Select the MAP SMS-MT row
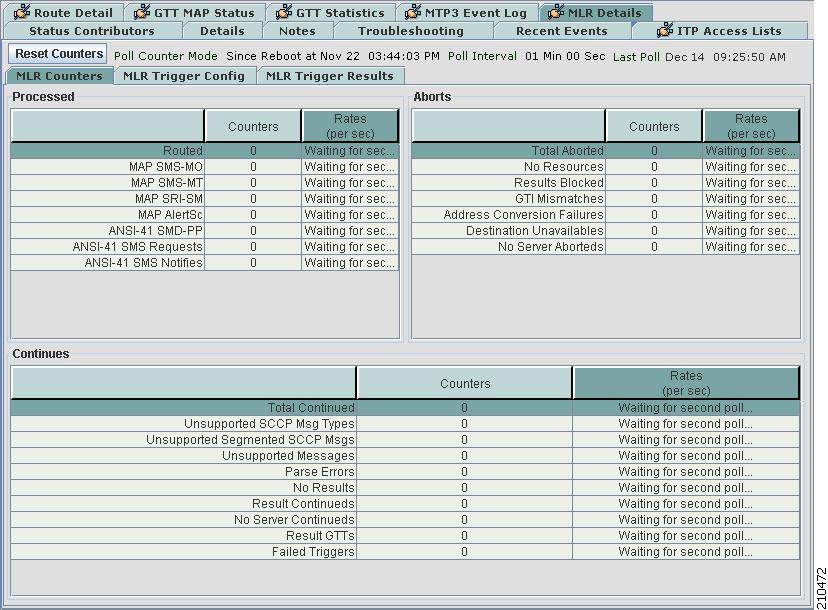The width and height of the screenshot is (828, 610). [x=204, y=183]
